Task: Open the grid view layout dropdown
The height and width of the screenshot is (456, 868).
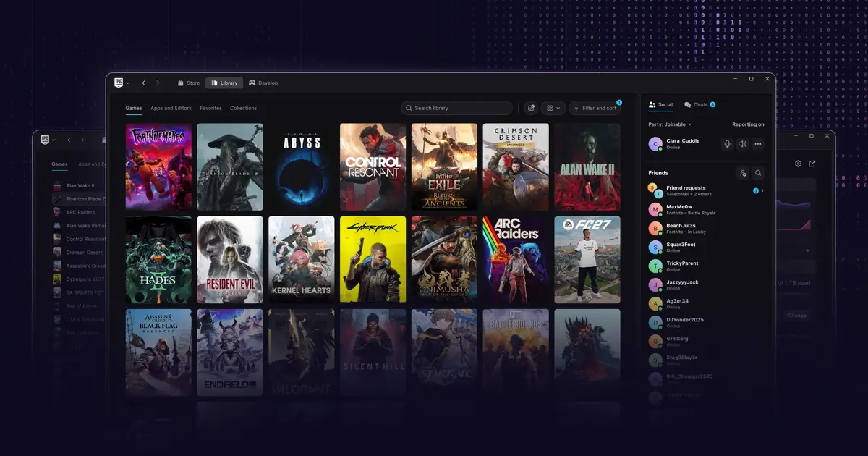Action: click(553, 108)
